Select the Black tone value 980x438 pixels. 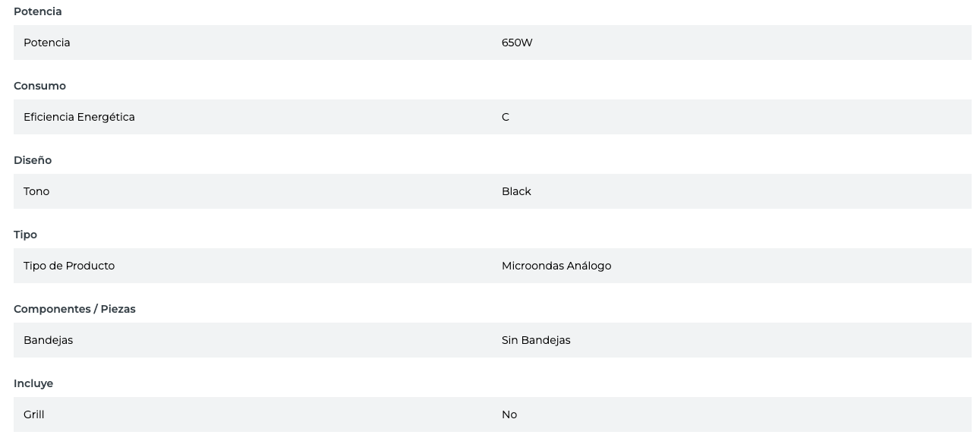(516, 191)
